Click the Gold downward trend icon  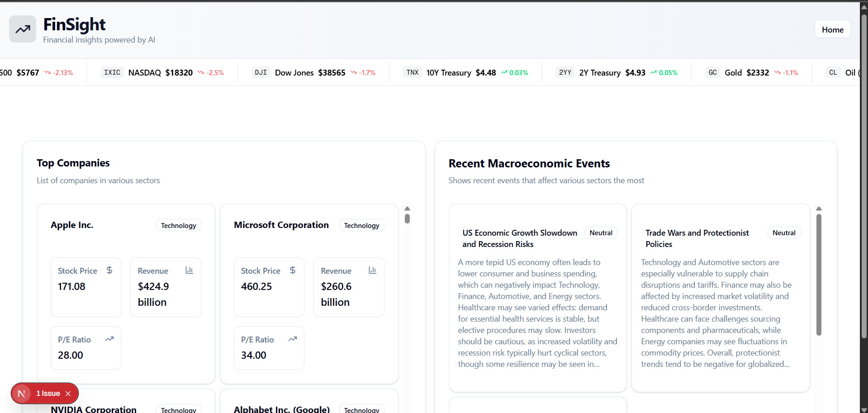pos(778,72)
